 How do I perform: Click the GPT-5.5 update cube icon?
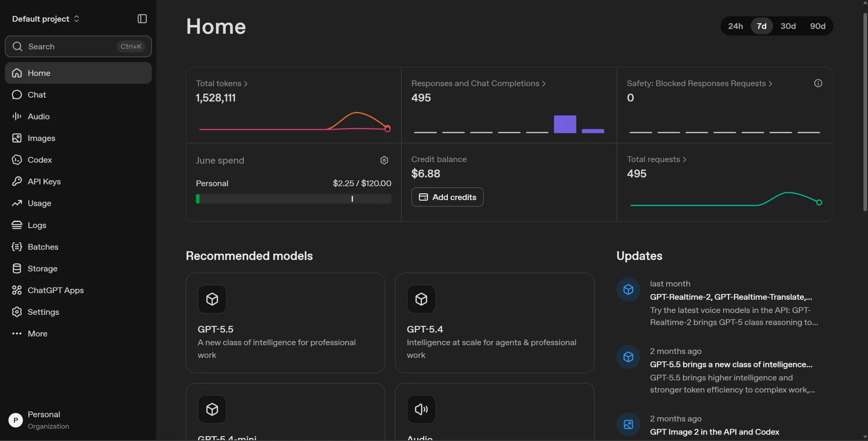coord(628,357)
